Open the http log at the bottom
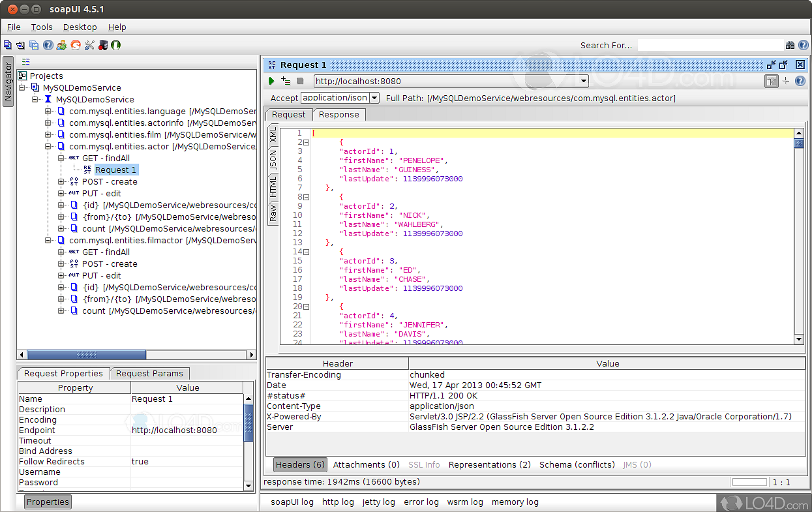 (338, 502)
